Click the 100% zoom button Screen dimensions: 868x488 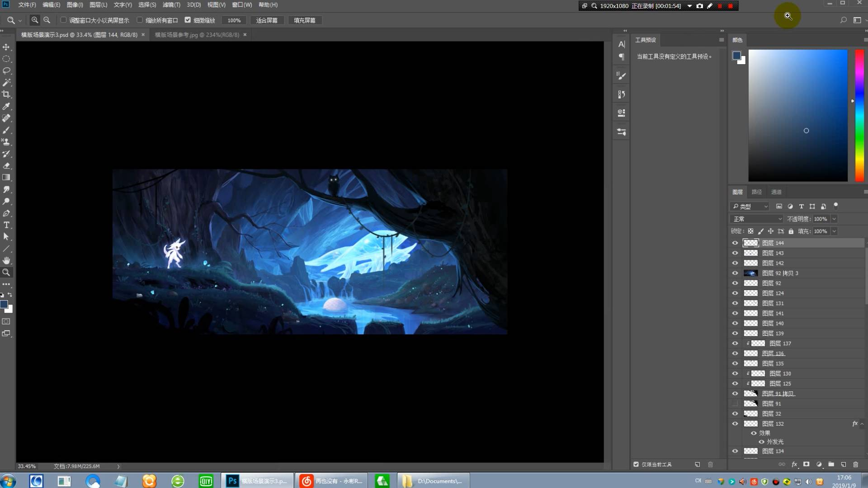click(234, 20)
